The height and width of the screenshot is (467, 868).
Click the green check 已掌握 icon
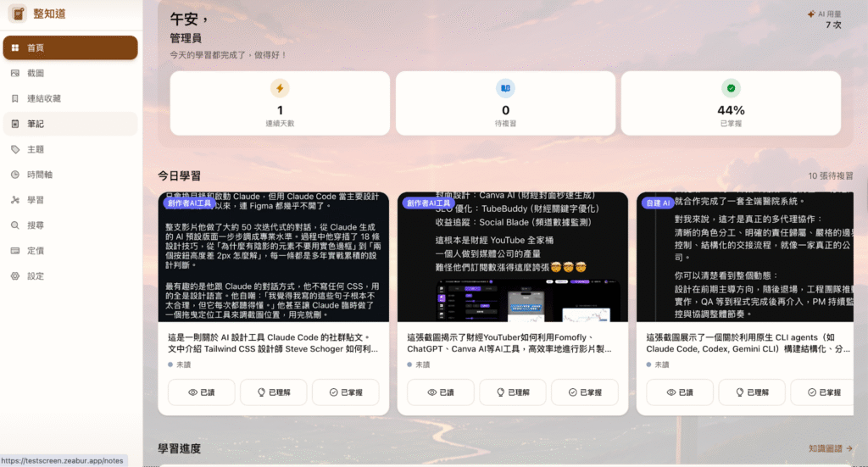731,88
